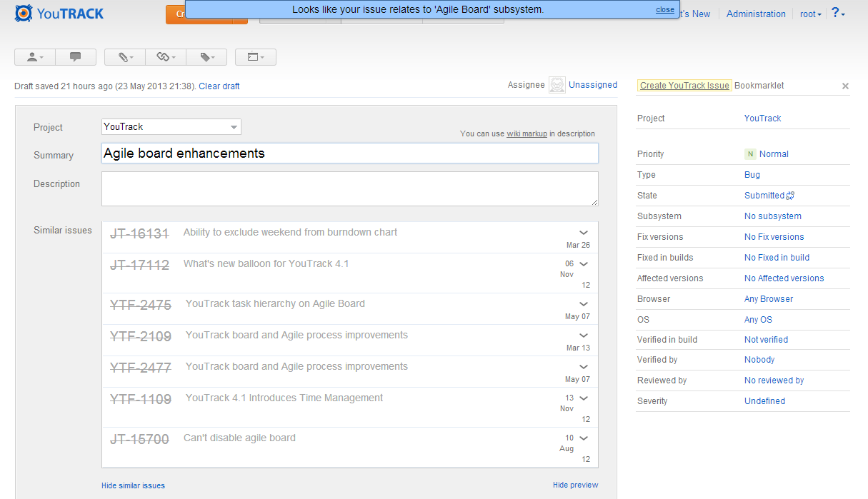Set the No reviewed by value
The height and width of the screenshot is (499, 868).
[x=774, y=380]
